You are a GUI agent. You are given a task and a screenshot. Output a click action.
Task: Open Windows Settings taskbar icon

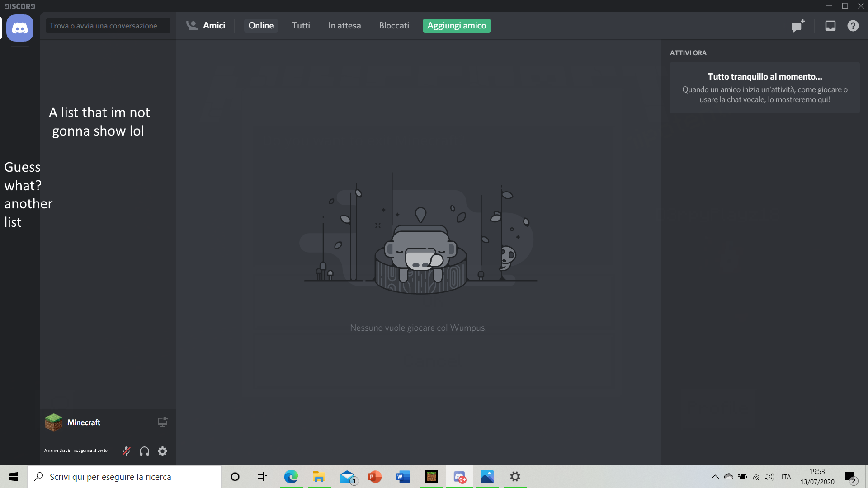[x=515, y=477]
